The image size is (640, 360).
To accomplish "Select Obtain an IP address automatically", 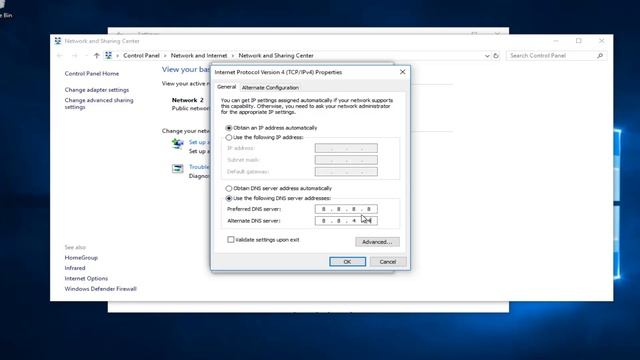I will tap(229, 128).
